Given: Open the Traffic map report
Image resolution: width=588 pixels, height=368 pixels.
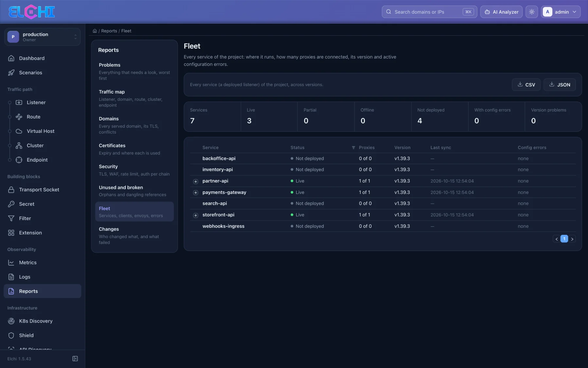Looking at the screenshot, I should [134, 98].
